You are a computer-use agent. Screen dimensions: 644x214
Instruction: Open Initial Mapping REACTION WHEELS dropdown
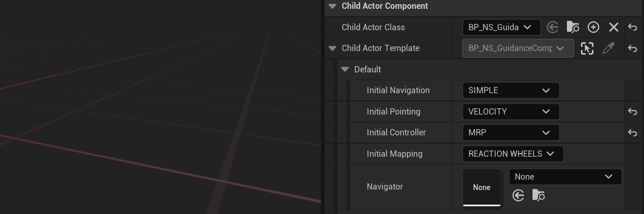[x=513, y=154]
